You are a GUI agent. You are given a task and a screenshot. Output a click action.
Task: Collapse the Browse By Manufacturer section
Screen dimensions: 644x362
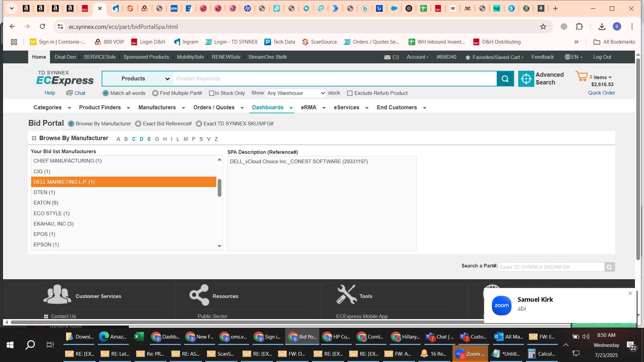[x=34, y=138]
